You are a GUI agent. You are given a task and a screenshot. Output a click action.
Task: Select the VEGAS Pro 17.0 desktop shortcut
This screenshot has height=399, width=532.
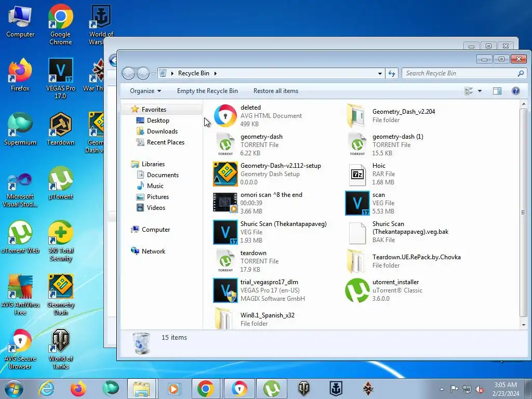click(x=61, y=78)
